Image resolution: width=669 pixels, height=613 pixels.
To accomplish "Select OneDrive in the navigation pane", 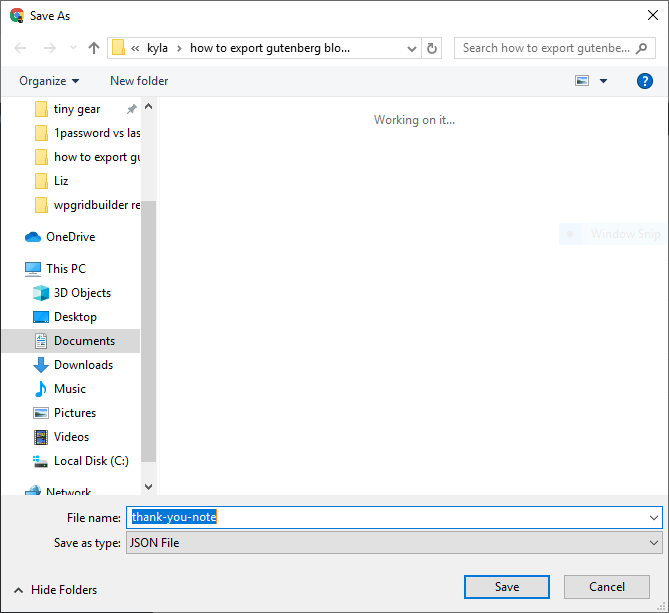I will [x=70, y=237].
